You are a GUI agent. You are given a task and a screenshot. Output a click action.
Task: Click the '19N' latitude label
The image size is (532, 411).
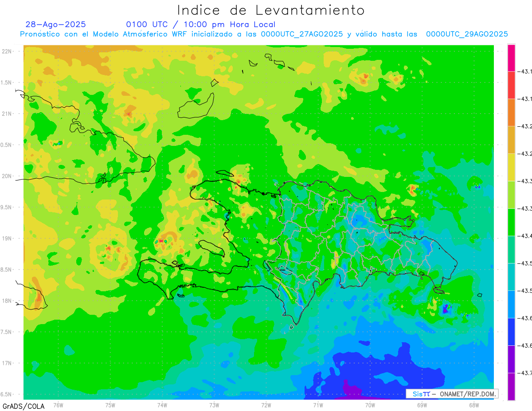[7, 239]
